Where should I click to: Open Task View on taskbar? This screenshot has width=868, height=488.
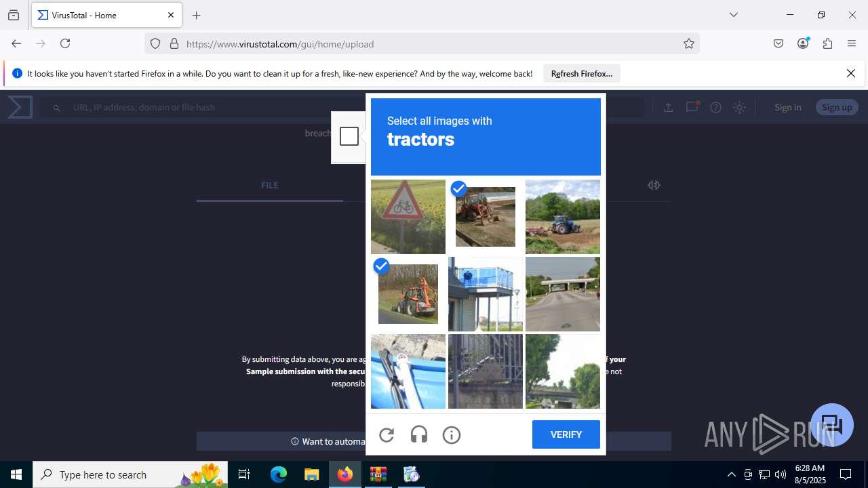tap(244, 474)
